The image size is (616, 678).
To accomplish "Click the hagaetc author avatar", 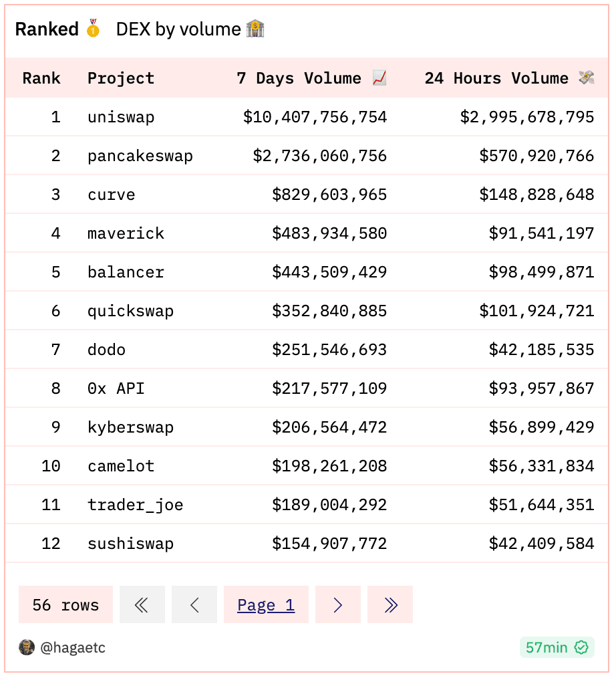I will (27, 647).
